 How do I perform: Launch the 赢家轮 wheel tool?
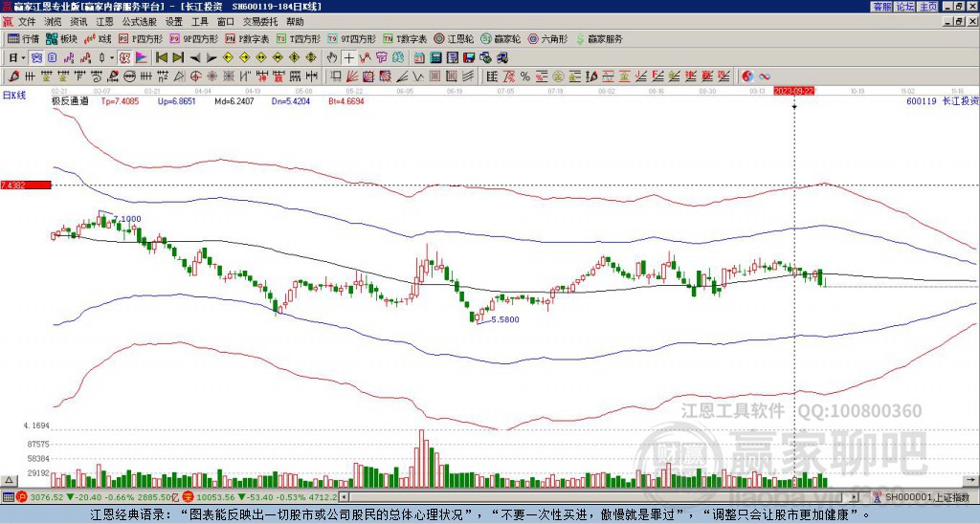[501, 38]
